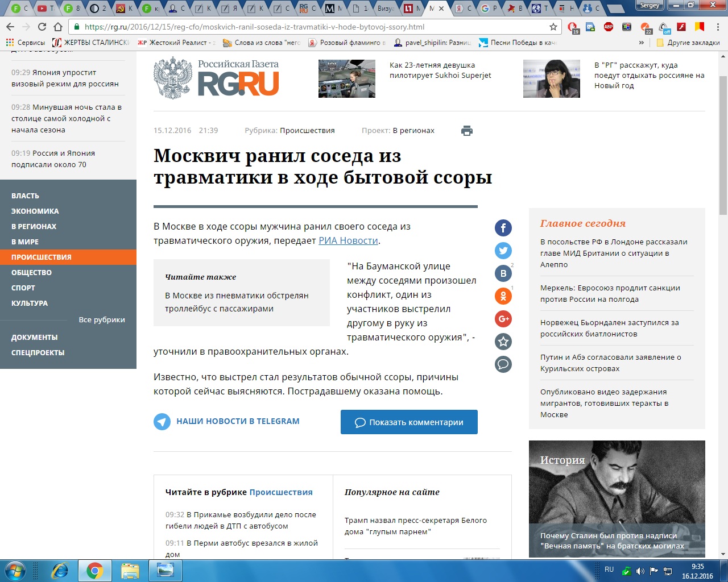Open Sukhoi Superjet pilot story thumbnail
The height and width of the screenshot is (582, 728).
click(x=347, y=78)
